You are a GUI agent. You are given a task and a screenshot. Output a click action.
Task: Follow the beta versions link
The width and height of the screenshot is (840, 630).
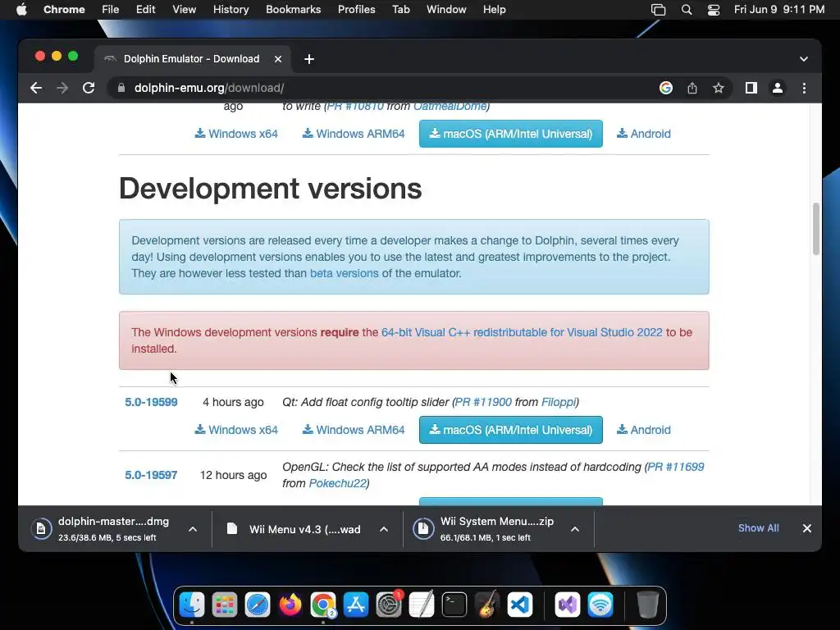tap(344, 273)
